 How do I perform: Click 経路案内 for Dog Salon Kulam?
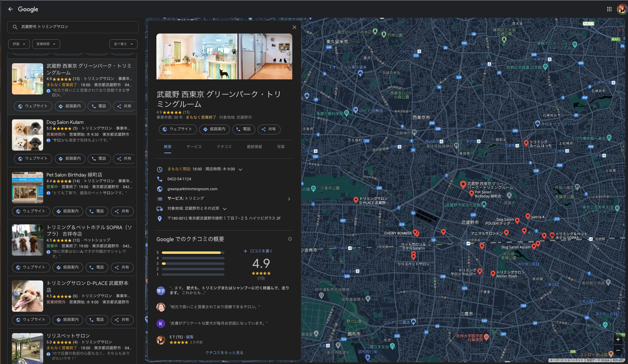click(70, 158)
